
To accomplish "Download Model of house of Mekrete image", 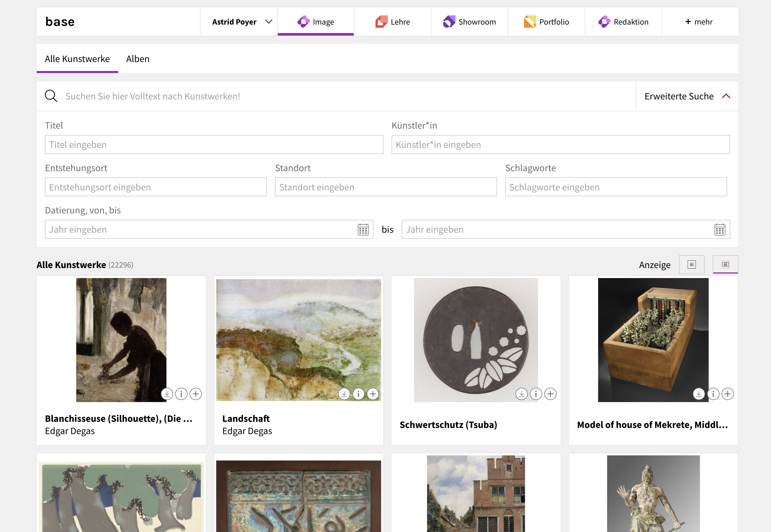I will pos(699,394).
